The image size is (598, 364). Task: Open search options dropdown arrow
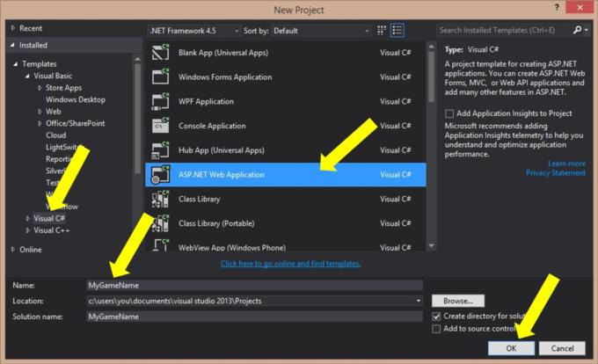587,30
